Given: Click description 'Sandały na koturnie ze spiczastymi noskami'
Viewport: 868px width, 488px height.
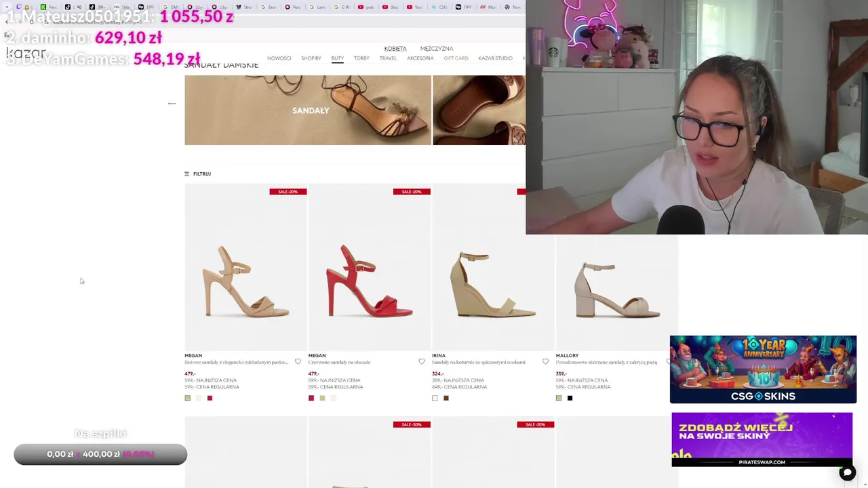Looking at the screenshot, I should click(x=479, y=362).
